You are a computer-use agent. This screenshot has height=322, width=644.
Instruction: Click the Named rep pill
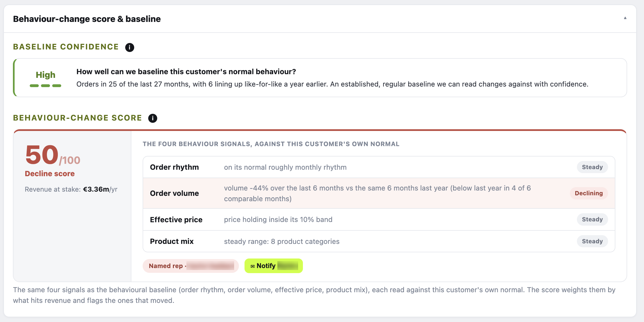191,266
